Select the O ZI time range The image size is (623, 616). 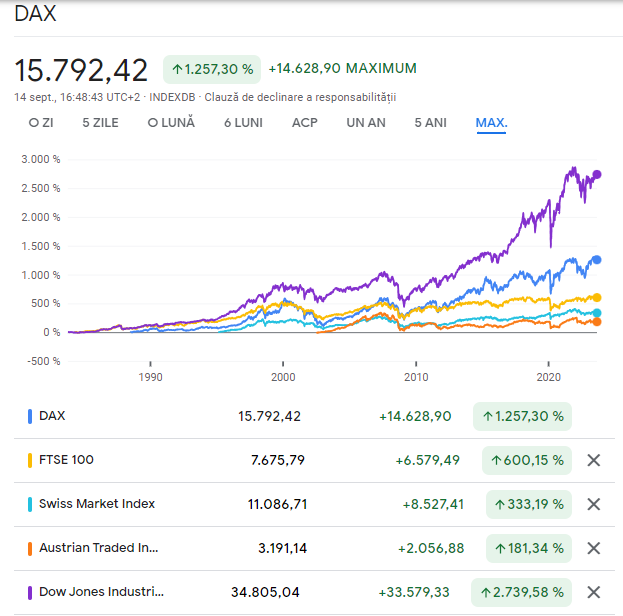click(41, 123)
